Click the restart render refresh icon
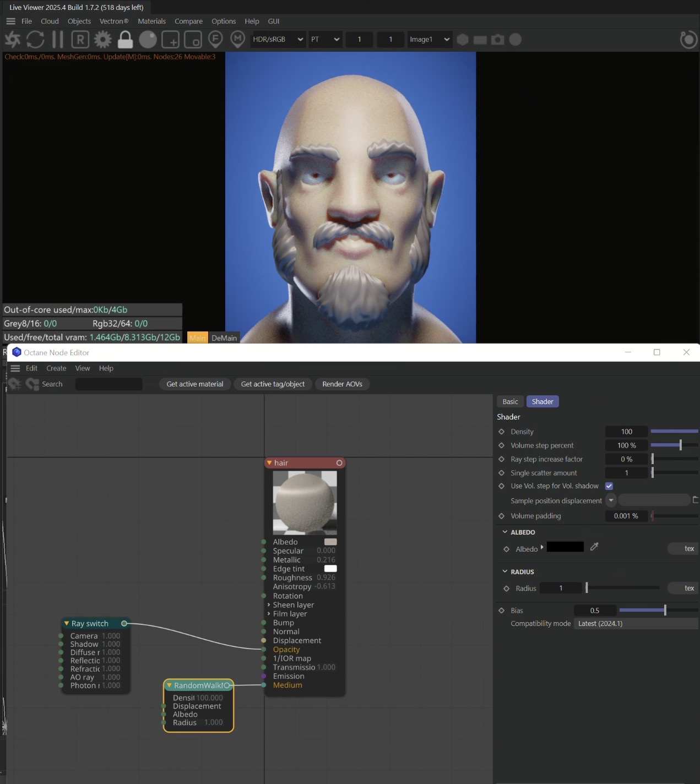This screenshot has width=700, height=784. (x=35, y=40)
